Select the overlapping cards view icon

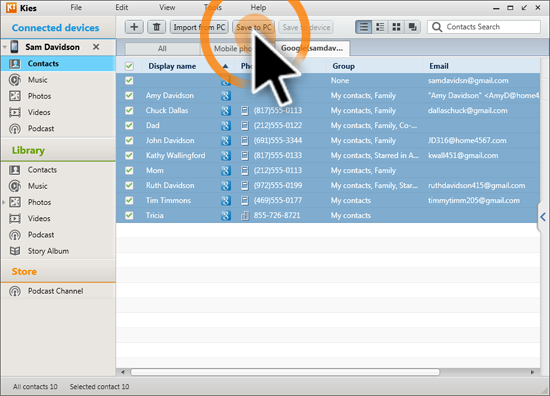click(412, 27)
